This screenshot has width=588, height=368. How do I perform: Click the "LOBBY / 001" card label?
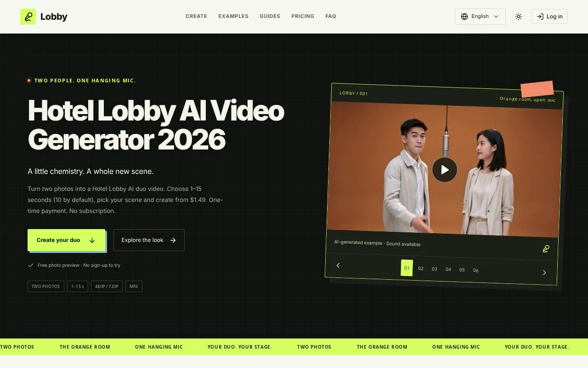pyautogui.click(x=354, y=93)
